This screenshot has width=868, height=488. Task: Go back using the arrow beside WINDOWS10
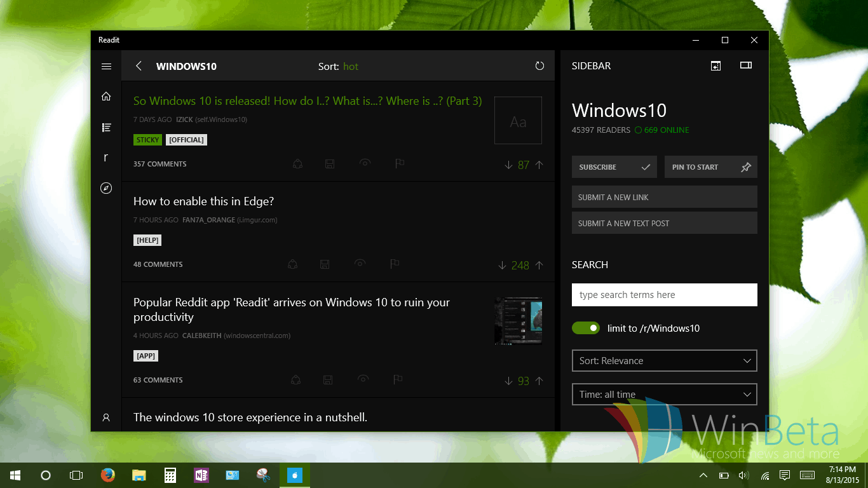pos(139,66)
